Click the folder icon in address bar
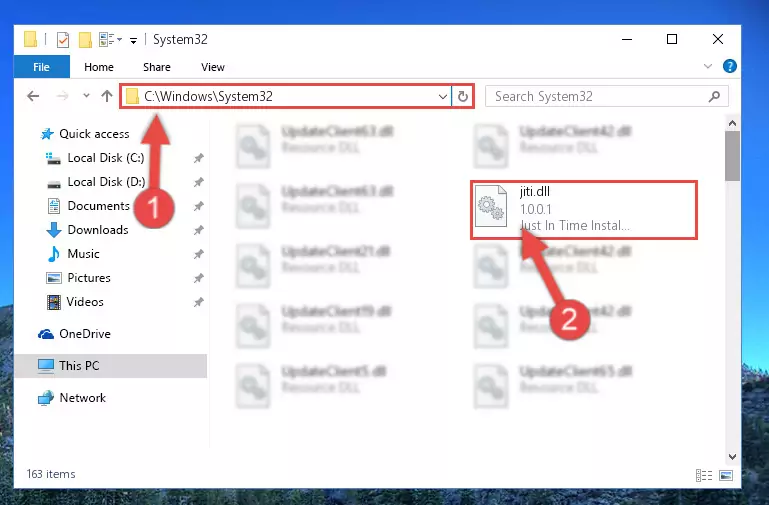This screenshot has height=505, width=769. pyautogui.click(x=132, y=96)
